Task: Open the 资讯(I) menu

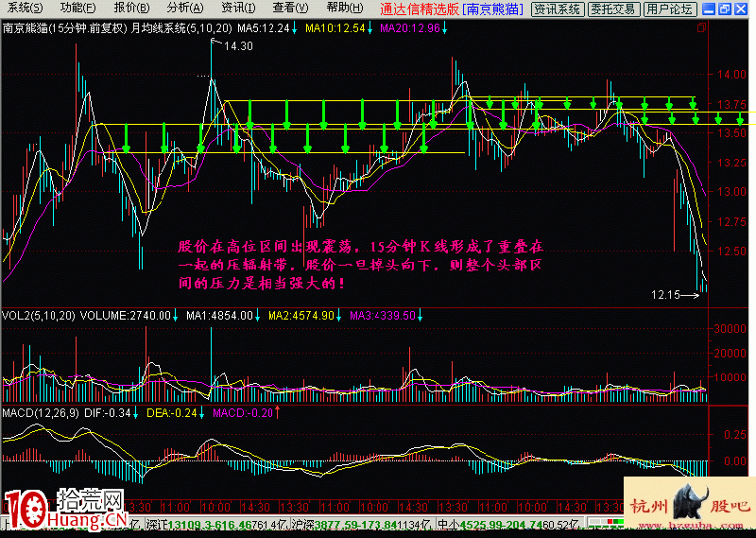Action: coord(238,9)
